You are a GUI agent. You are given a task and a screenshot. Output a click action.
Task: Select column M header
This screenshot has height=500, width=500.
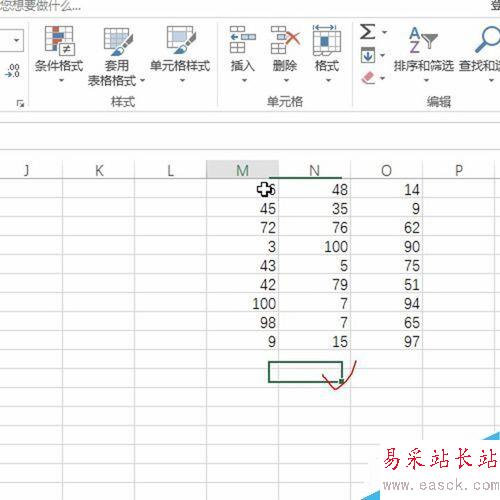pos(242,170)
